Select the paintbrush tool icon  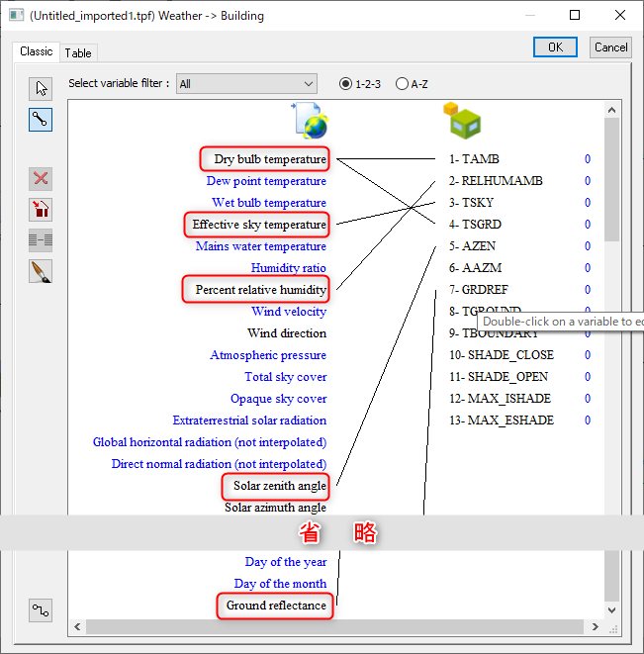coord(41,271)
